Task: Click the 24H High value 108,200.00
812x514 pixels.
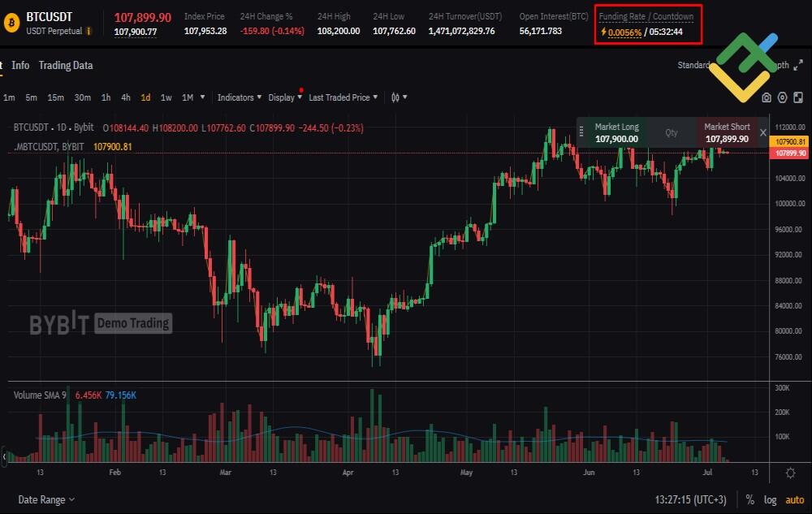Action: point(338,31)
